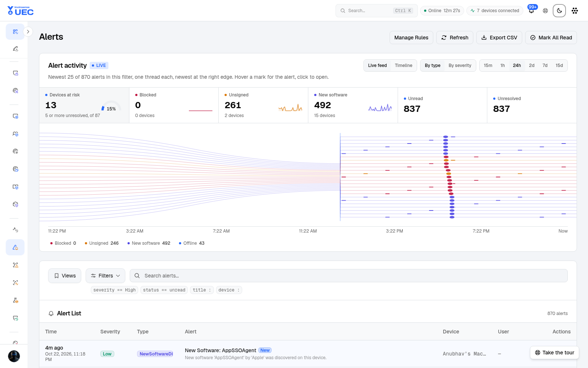Click the Search alerts input field
Screen dimensions: 588x368
(348, 276)
